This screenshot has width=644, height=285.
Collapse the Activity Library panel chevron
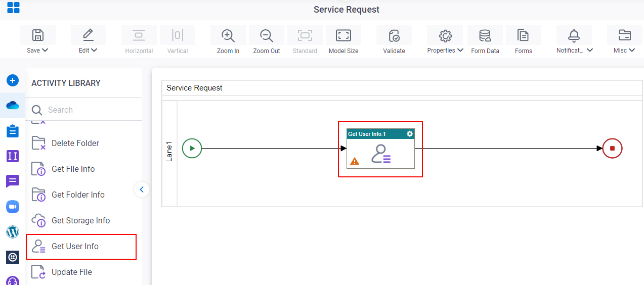142,189
